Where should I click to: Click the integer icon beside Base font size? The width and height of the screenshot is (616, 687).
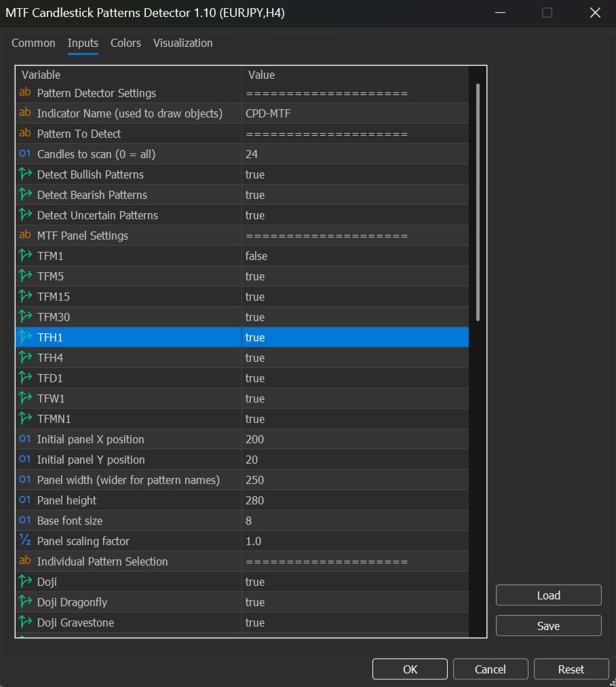tap(25, 521)
